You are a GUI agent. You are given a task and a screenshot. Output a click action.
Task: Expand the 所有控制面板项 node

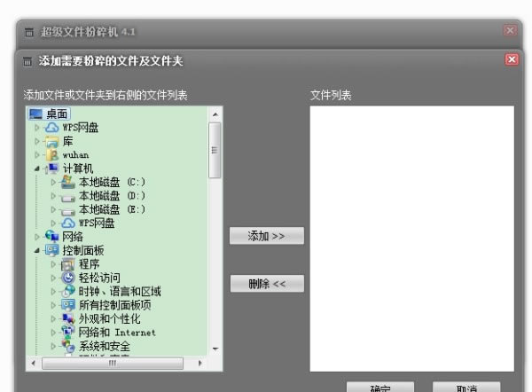53,305
